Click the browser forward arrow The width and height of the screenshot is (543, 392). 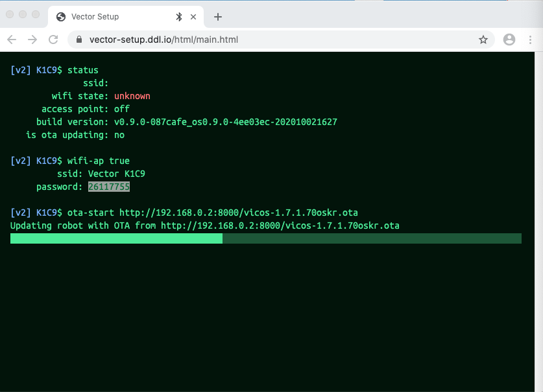(32, 40)
